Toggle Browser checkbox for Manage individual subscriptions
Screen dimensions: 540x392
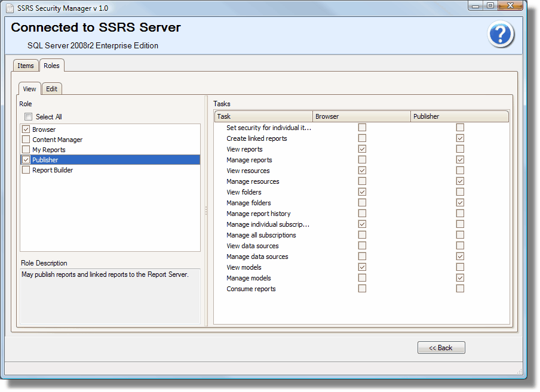point(362,224)
